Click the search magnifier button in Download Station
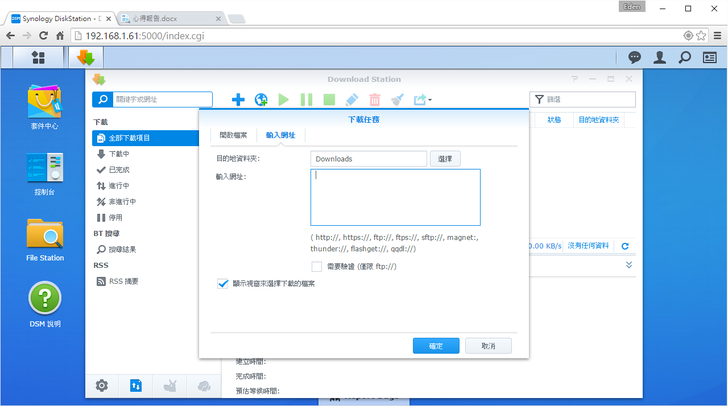The width and height of the screenshot is (728, 406). click(x=103, y=99)
